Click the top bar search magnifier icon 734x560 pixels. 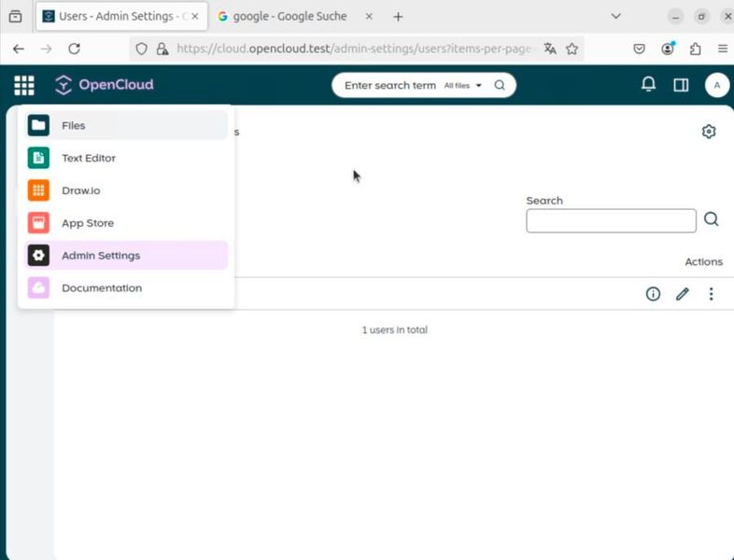500,85
